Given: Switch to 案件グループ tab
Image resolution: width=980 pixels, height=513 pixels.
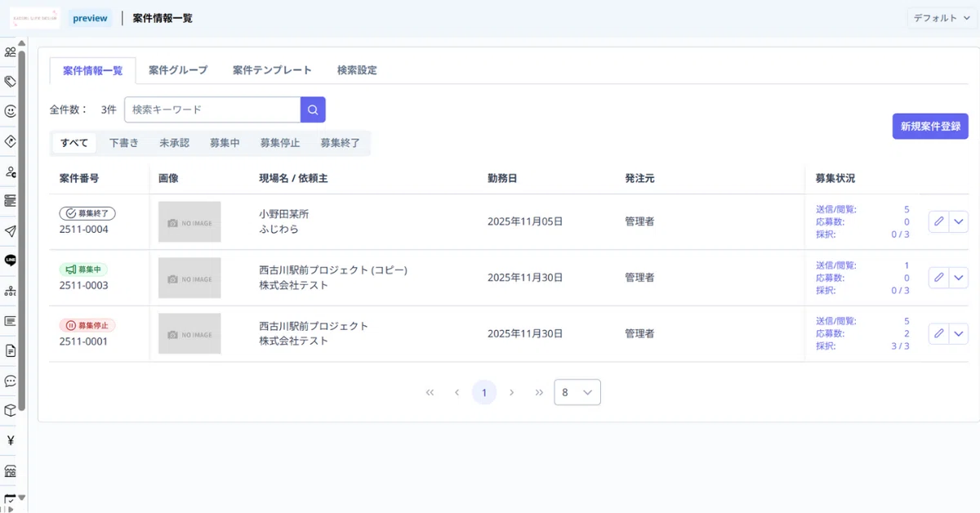Looking at the screenshot, I should (178, 70).
